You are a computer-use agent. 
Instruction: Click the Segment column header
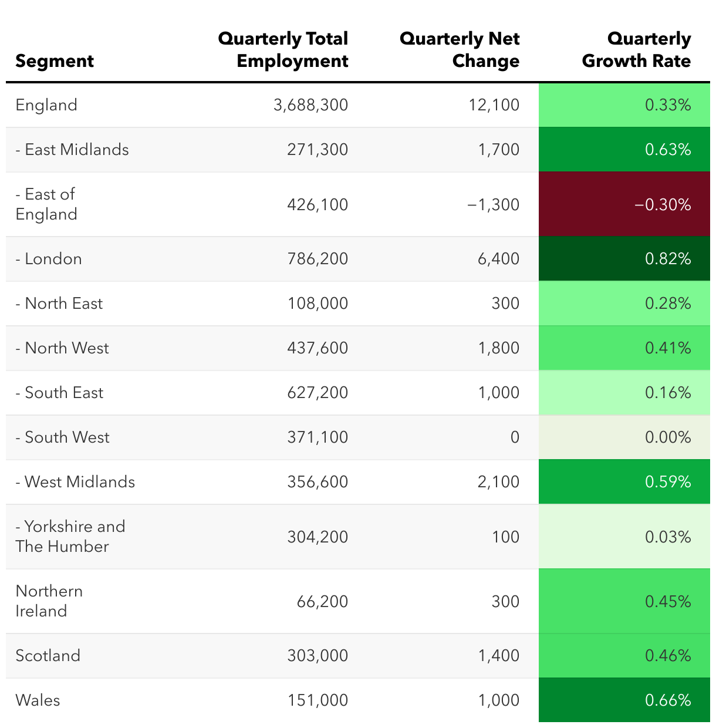(55, 61)
